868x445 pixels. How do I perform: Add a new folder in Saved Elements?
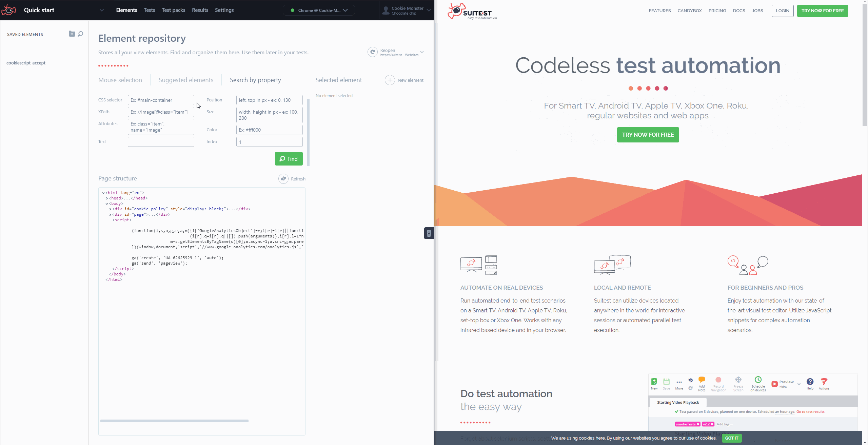tap(72, 34)
